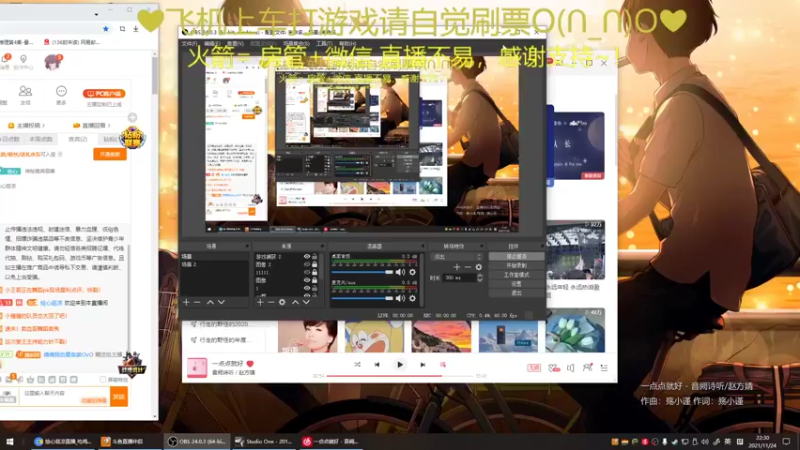Image resolution: width=800 pixels, height=450 pixels.
Task: Click the studio mode button in OBS
Action: (516, 275)
